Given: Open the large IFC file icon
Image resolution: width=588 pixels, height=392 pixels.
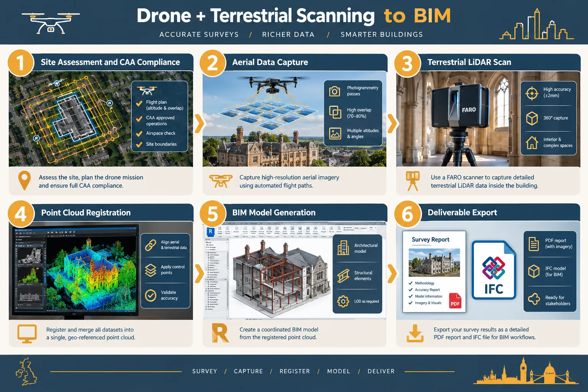Looking at the screenshot, I should click(x=494, y=270).
